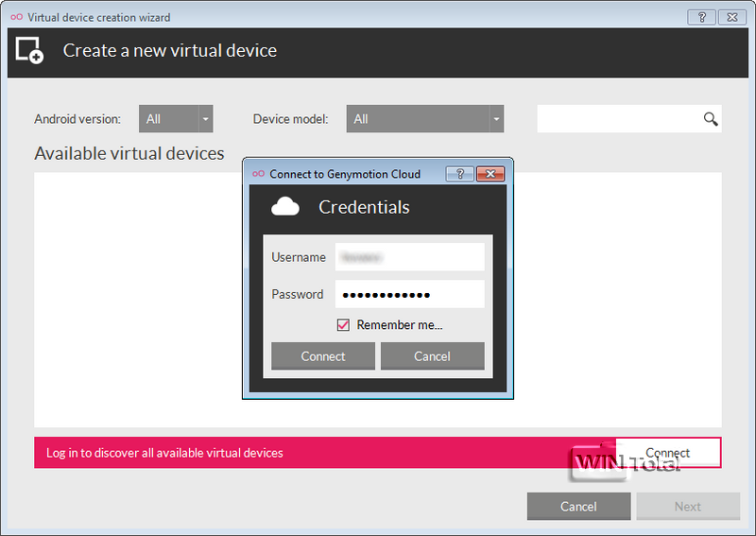Click the Genymotion logo in Cloud dialog title

(x=258, y=174)
